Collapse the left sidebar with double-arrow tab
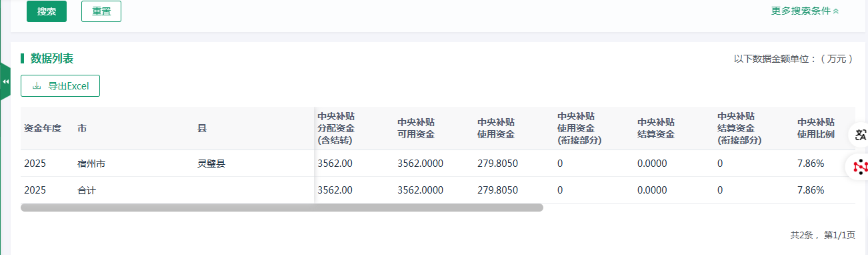Screen dimensions: 868x255 click(x=5, y=81)
